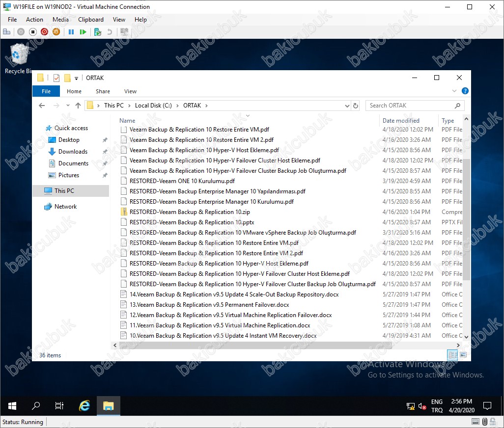Expand the Explorer ribbon with the chevron
Image resolution: width=504 pixels, height=428 pixels.
[454, 91]
